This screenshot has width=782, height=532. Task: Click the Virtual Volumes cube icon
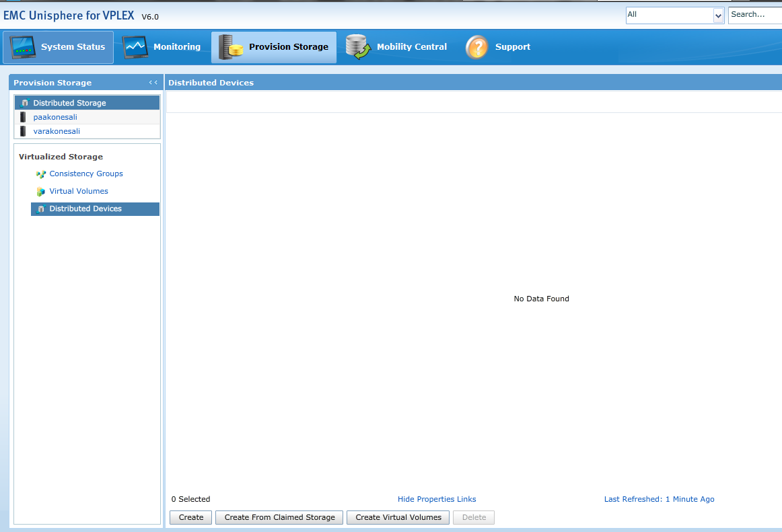(x=41, y=192)
